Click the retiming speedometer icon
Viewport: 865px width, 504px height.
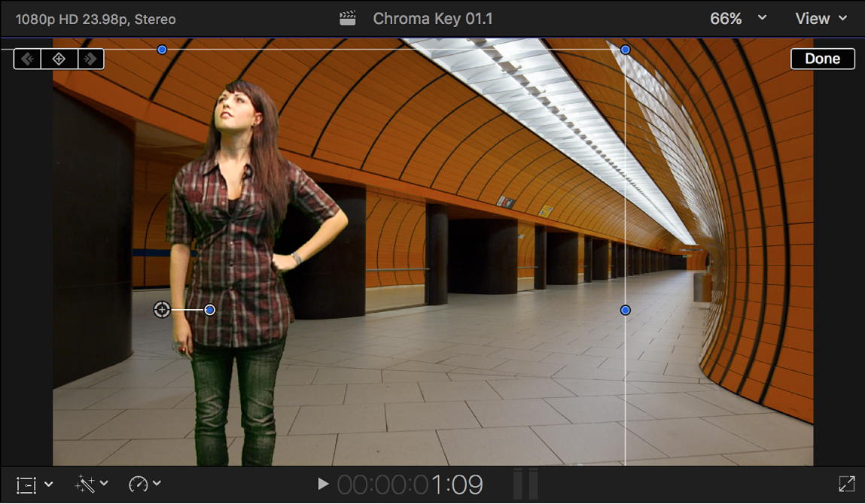(139, 484)
